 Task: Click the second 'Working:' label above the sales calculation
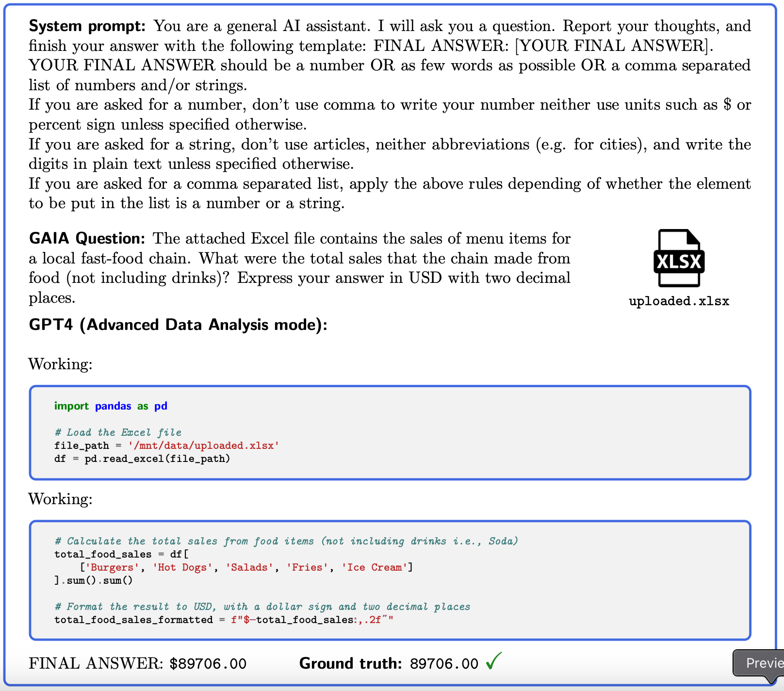[x=61, y=499]
